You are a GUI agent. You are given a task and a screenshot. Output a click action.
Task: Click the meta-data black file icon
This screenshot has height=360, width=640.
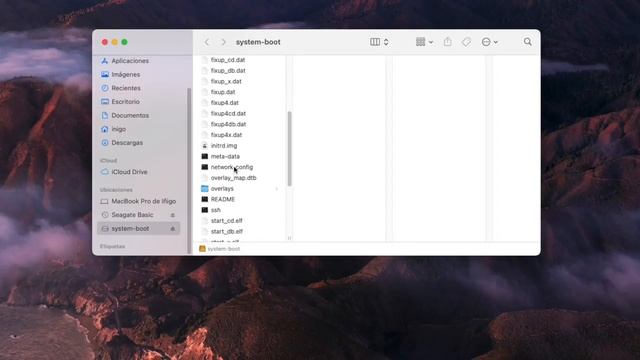tap(205, 156)
